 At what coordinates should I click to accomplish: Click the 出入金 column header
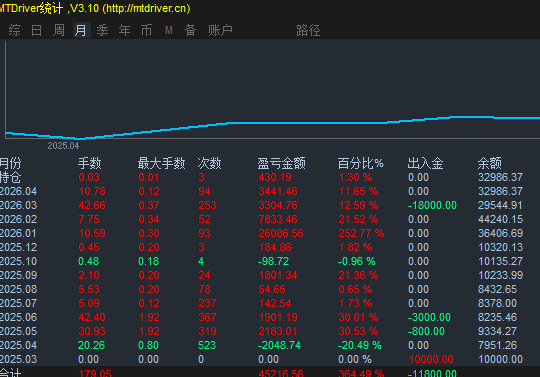[425, 163]
